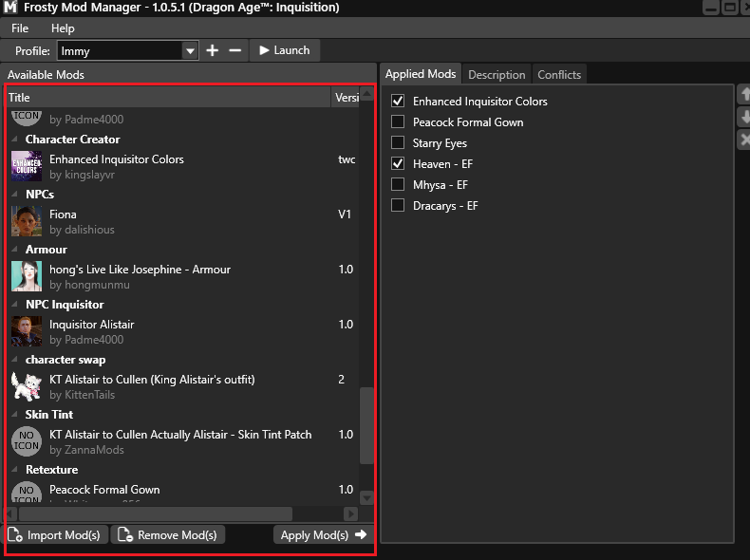Click the Import Mod(s) button
The width and height of the screenshot is (750, 560).
pyautogui.click(x=54, y=534)
